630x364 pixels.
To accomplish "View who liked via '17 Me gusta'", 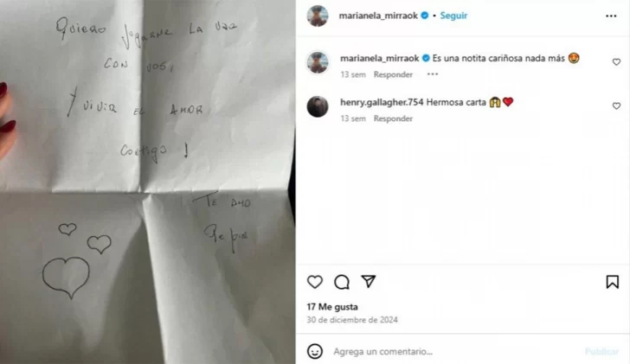I will click(332, 307).
